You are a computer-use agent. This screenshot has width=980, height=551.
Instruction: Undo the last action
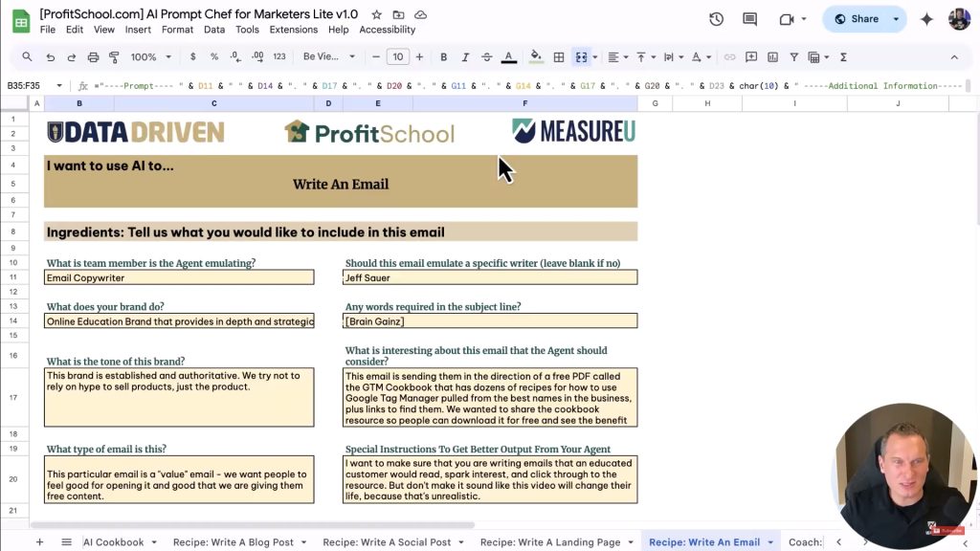[50, 56]
